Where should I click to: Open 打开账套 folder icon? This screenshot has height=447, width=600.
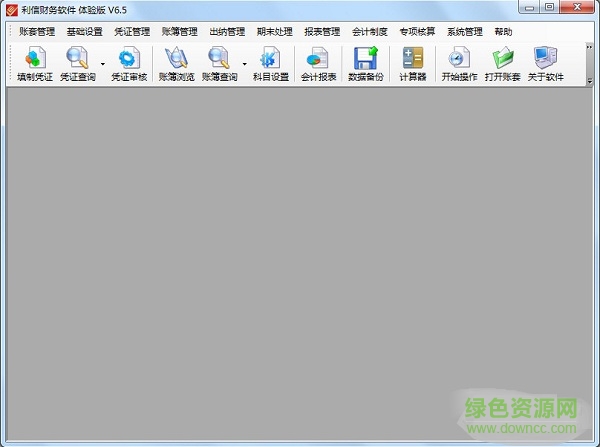502,64
